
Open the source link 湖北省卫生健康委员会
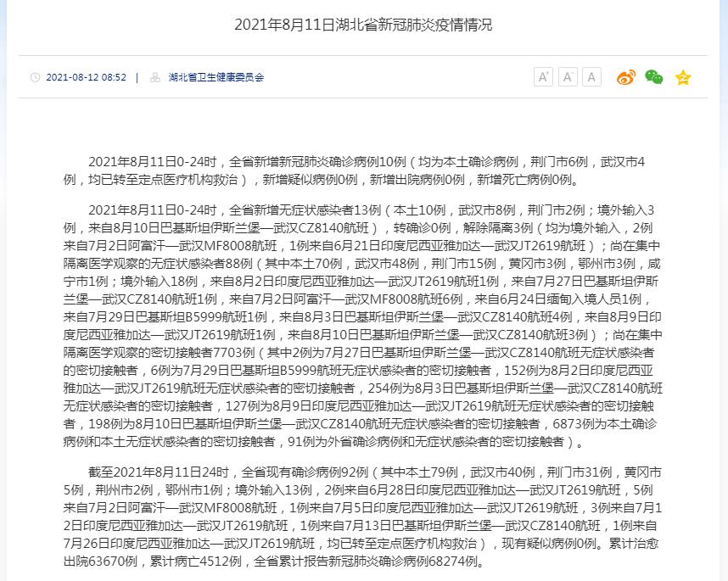[216, 77]
